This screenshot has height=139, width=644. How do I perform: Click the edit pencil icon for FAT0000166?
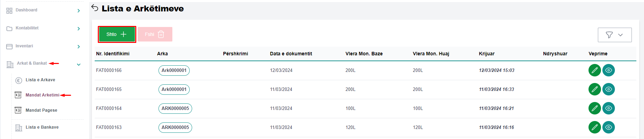[x=594, y=70]
